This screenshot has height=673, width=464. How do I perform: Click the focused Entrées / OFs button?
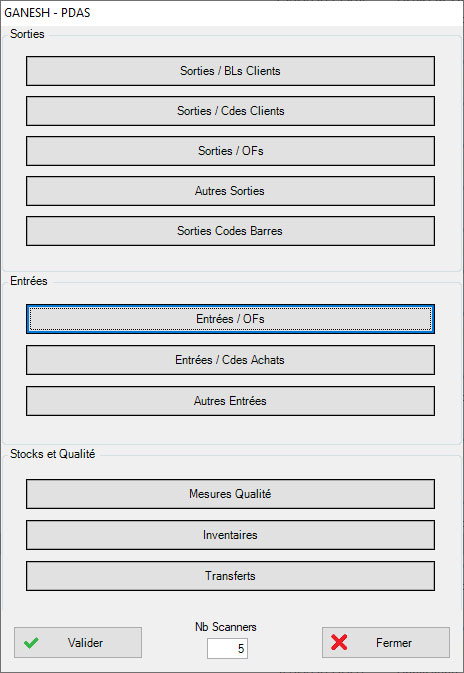(x=230, y=319)
